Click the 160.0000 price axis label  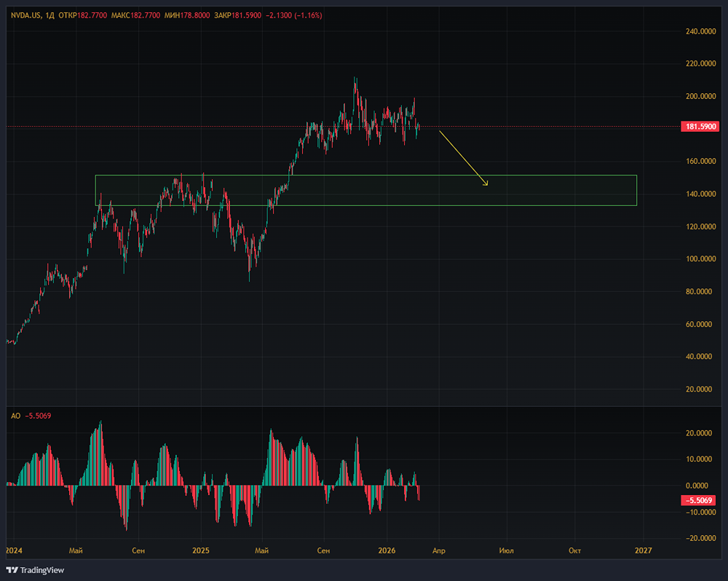tap(700, 161)
